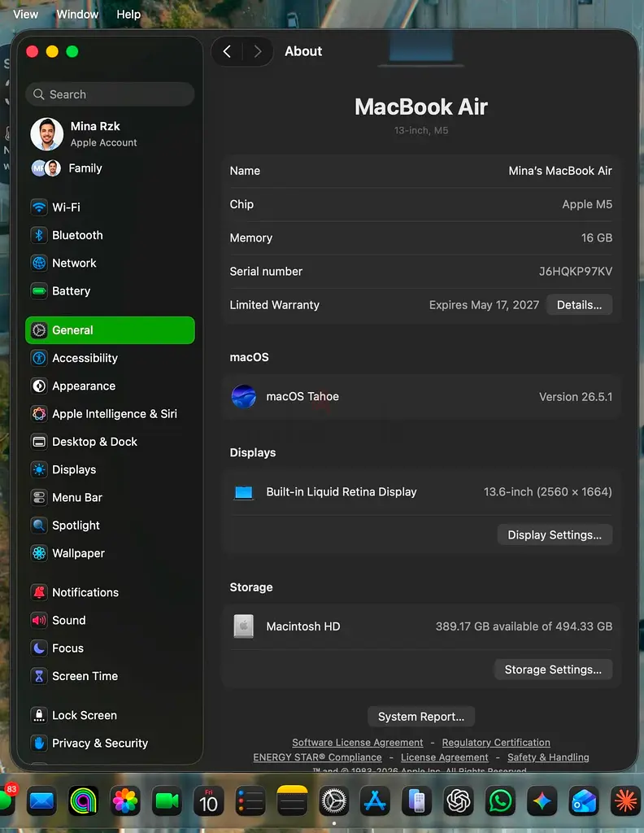Go back with the left chevron
Viewport: 644px width, 833px height.
coord(227,51)
